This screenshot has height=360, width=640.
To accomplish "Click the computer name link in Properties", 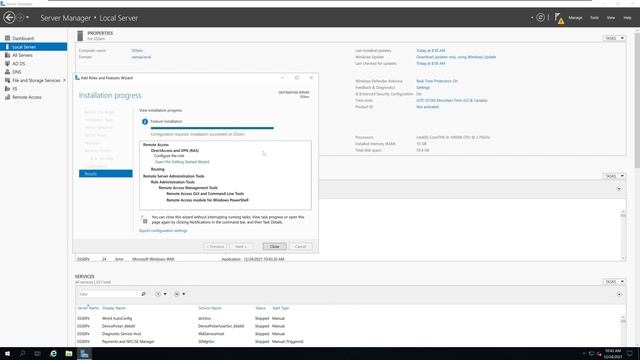I will click(137, 51).
